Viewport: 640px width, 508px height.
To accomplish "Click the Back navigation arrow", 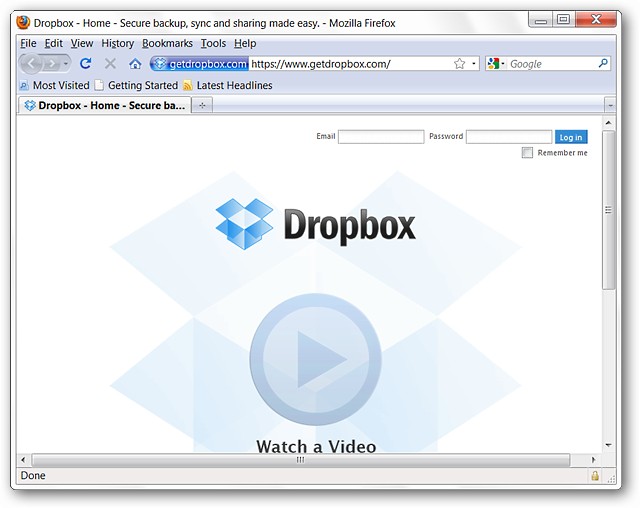I will point(31,64).
